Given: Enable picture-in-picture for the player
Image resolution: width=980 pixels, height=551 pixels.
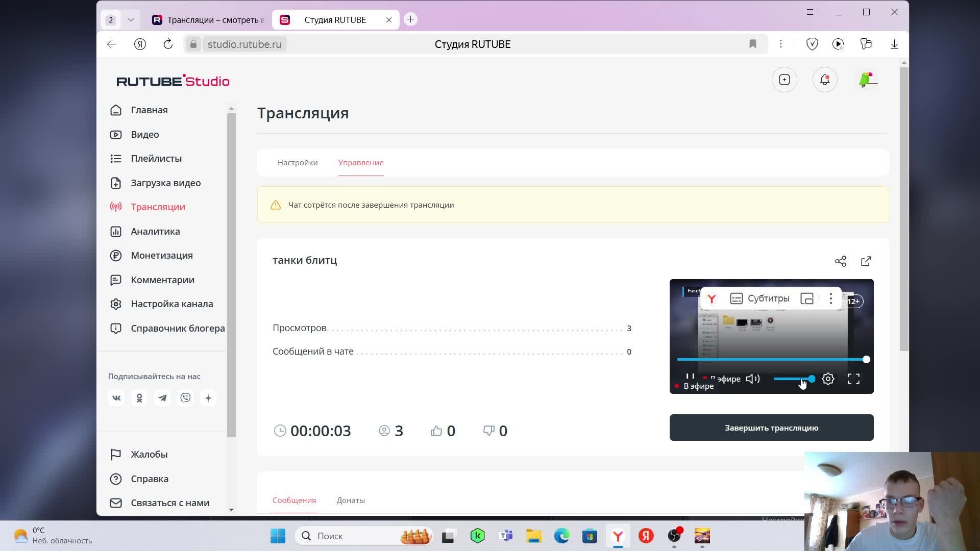Looking at the screenshot, I should pos(807,298).
